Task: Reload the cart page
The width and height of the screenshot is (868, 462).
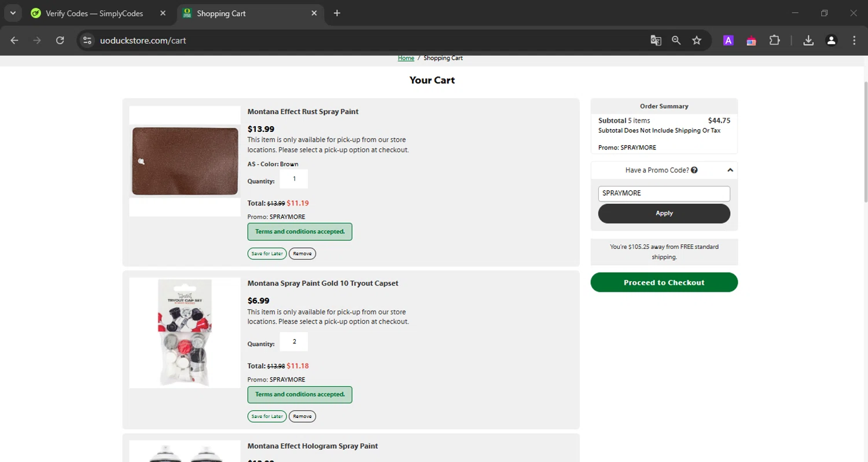Action: pyautogui.click(x=60, y=41)
